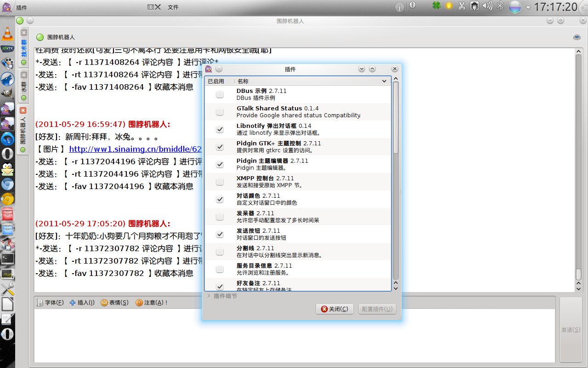Screen dimensions: 588x368
Task: Open XBMC media center from the dock
Action: (x=7, y=48)
